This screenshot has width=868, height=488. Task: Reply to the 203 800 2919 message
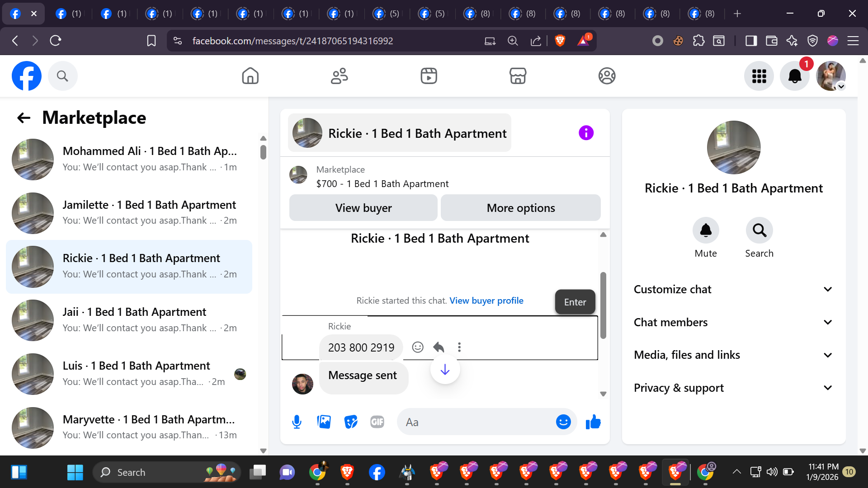coord(439,347)
